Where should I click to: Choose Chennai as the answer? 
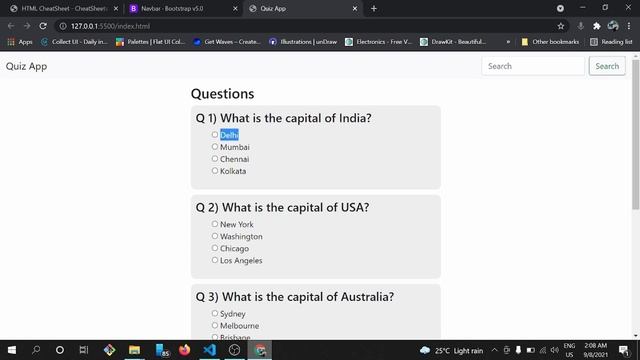(215, 158)
